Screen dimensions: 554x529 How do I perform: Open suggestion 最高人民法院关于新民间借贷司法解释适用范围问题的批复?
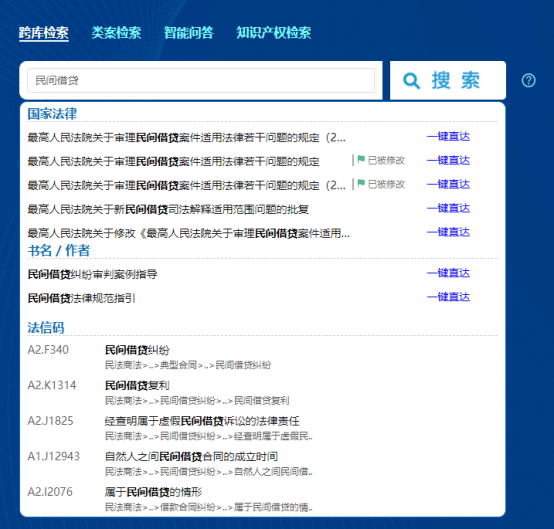click(x=168, y=210)
